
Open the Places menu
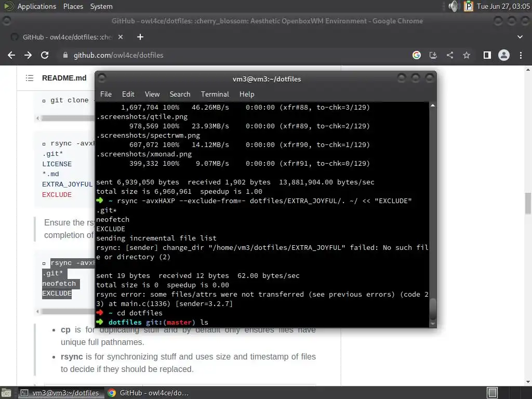click(x=73, y=6)
